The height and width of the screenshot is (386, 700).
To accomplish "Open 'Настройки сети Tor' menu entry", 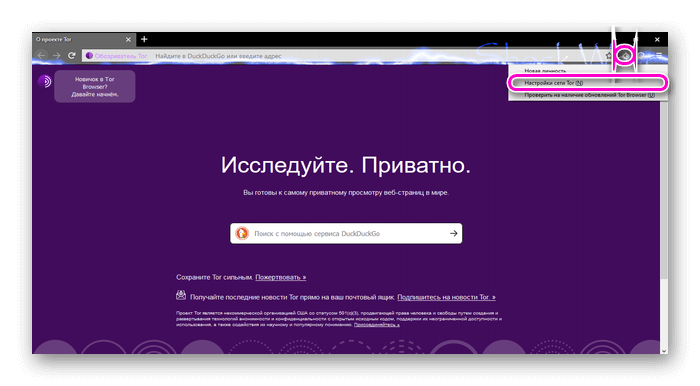I will (x=588, y=83).
